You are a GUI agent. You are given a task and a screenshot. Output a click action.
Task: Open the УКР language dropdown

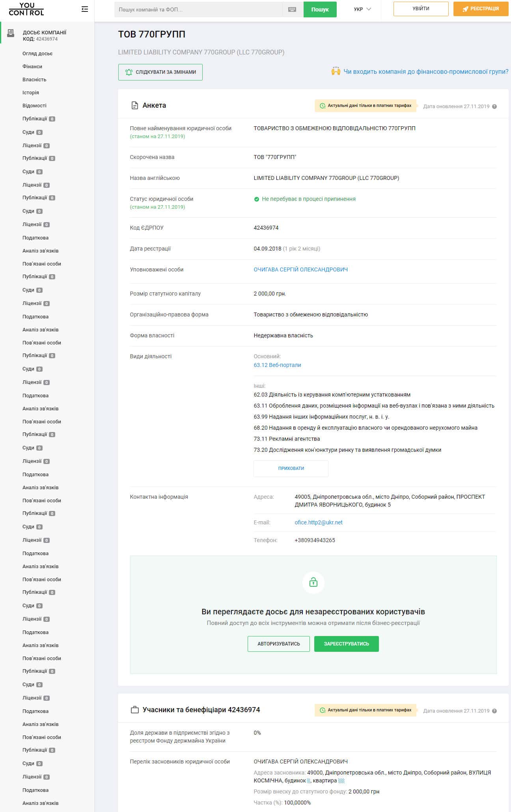362,9
